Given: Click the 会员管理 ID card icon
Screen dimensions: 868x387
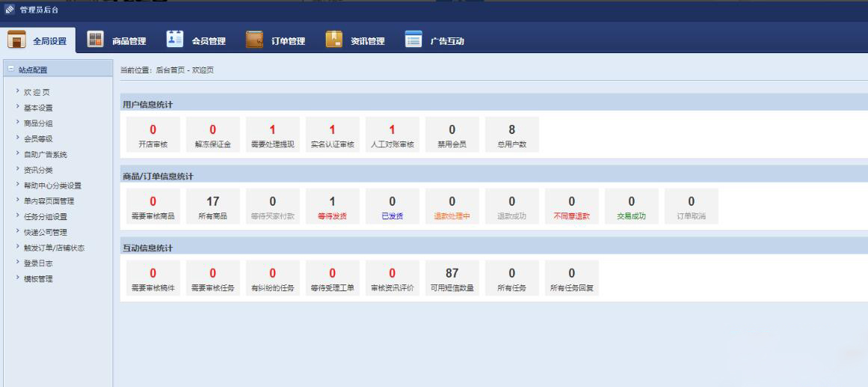Looking at the screenshot, I should pos(174,40).
